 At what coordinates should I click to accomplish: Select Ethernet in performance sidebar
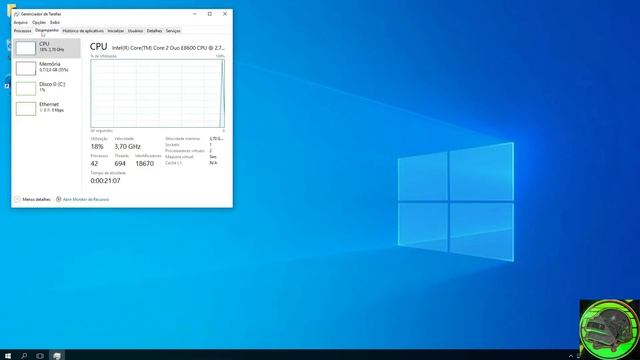pos(47,109)
